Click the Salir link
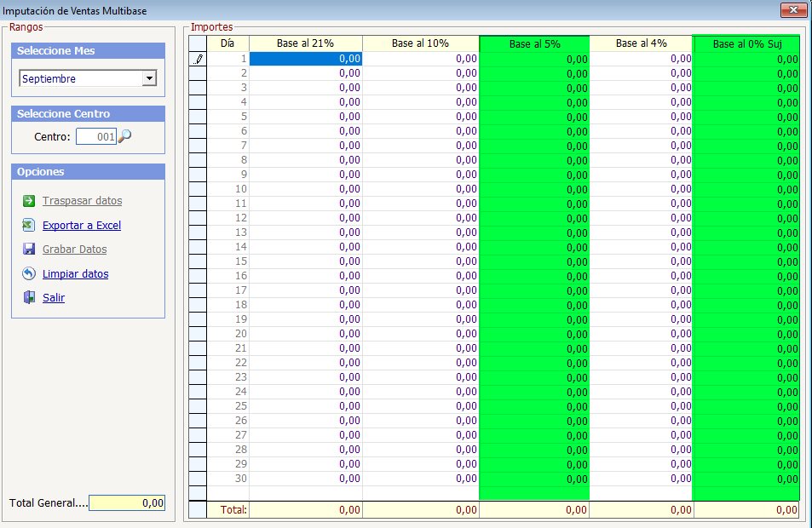The height and width of the screenshot is (528, 812). point(54,298)
